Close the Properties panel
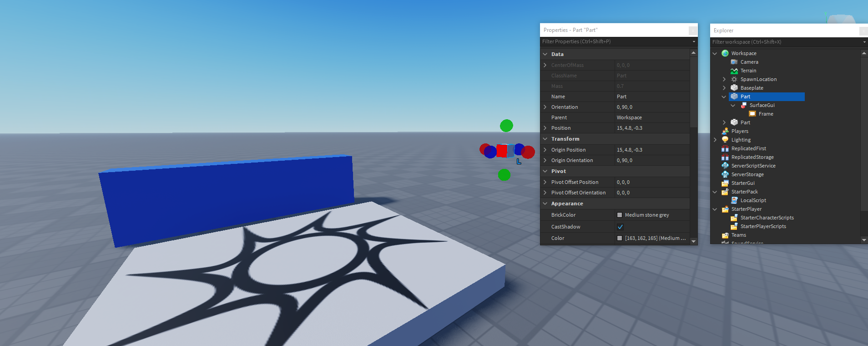 693,31
